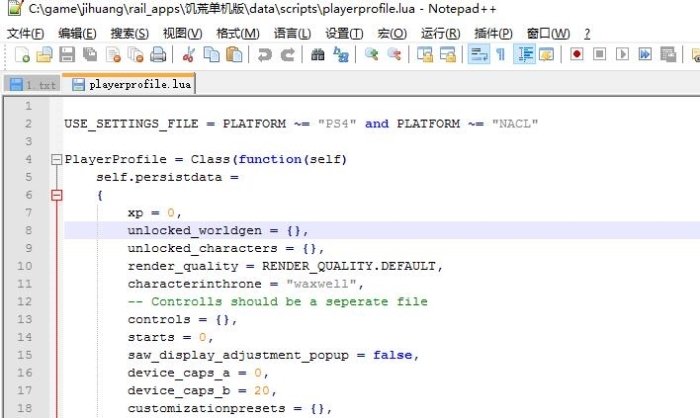This screenshot has width=700, height=418.
Task: Click on RENDER_QUALITY.DEFAULT text
Action: click(349, 266)
